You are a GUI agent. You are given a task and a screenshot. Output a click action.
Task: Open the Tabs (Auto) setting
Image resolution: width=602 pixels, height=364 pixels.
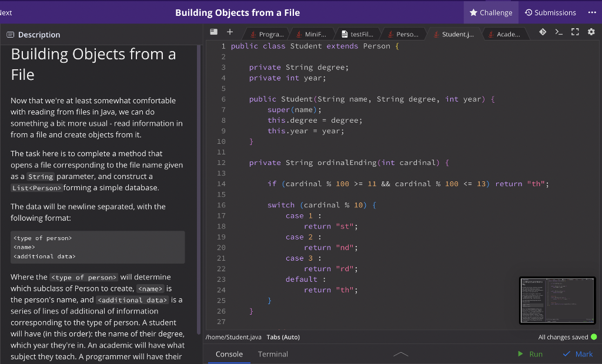click(283, 337)
